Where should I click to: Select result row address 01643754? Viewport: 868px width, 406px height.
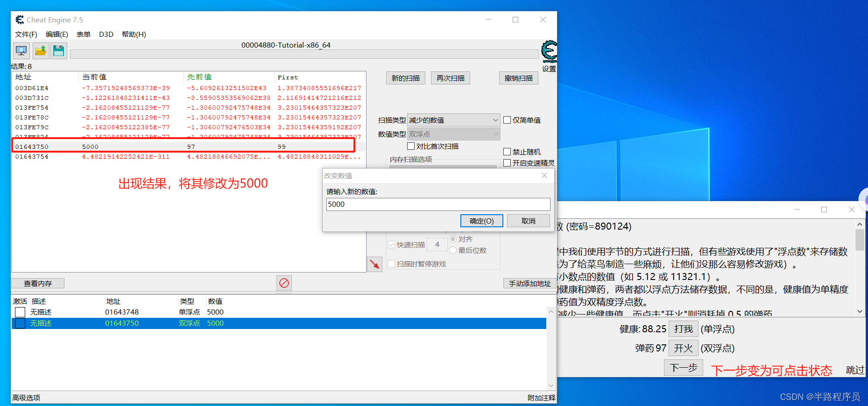(x=188, y=156)
